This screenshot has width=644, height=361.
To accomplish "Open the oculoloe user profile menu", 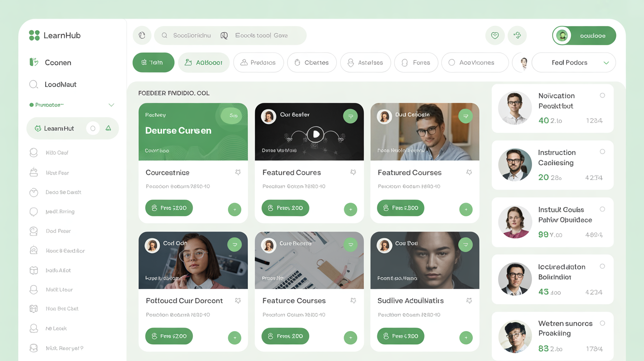I will (584, 36).
